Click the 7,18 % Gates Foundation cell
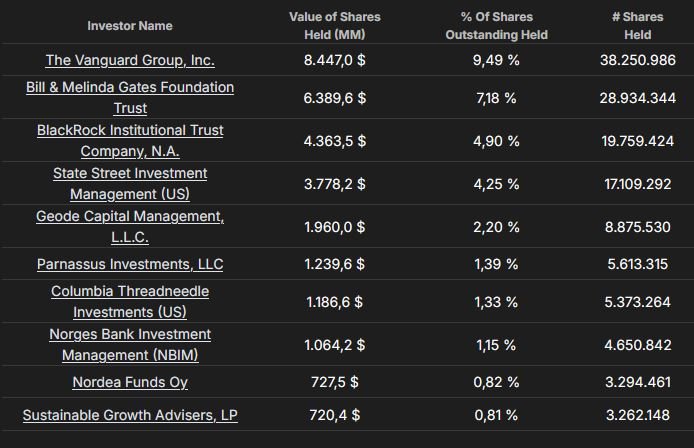694x448 pixels. coord(496,98)
